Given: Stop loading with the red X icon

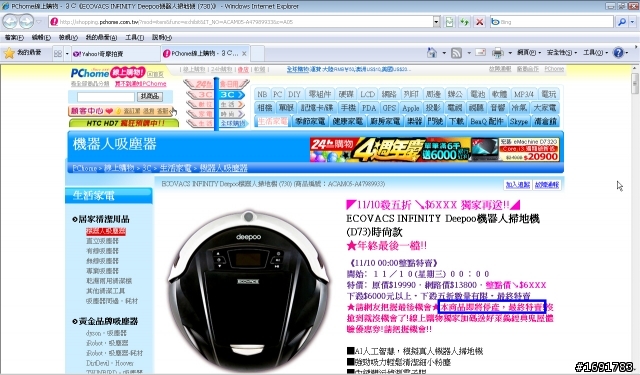Looking at the screenshot, I should [x=480, y=22].
